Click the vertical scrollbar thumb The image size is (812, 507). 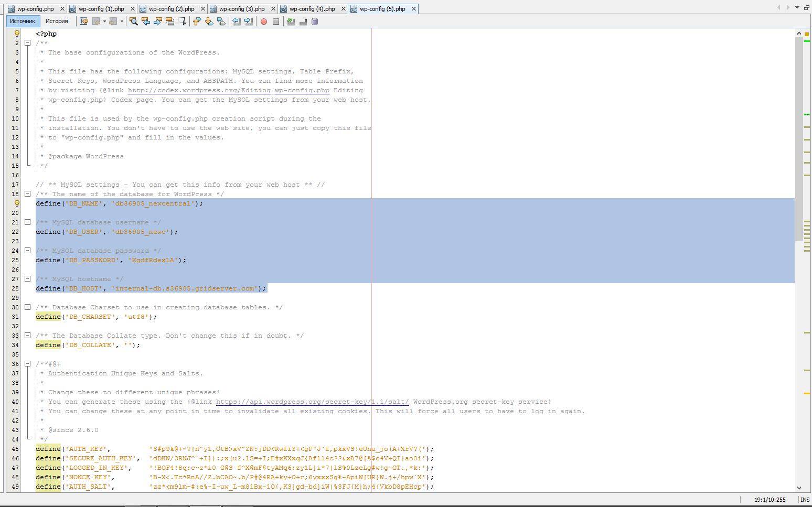pyautogui.click(x=799, y=136)
